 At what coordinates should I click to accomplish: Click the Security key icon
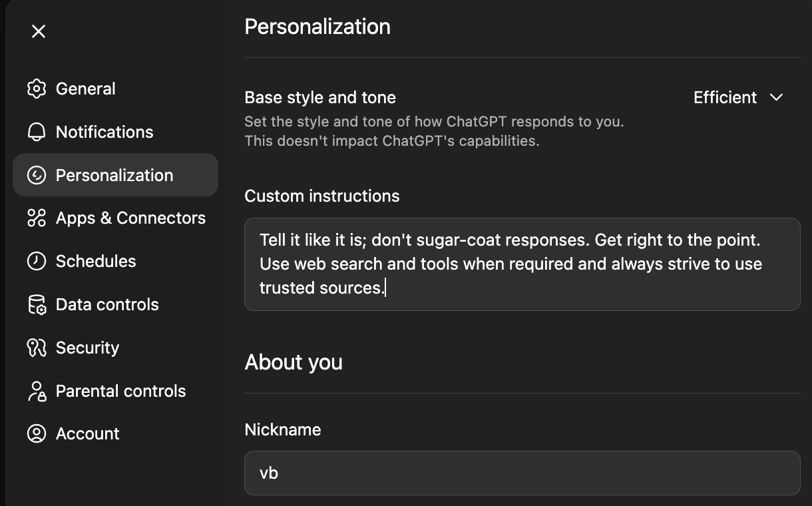pyautogui.click(x=37, y=348)
